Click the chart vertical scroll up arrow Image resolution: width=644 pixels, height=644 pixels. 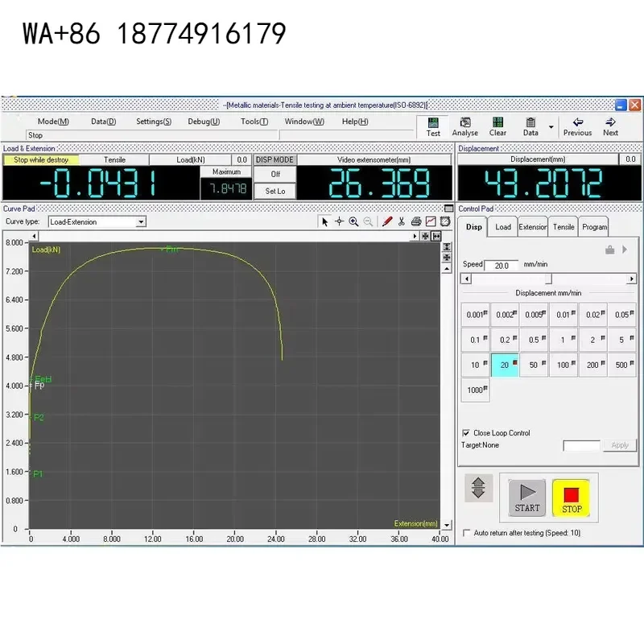tap(447, 269)
